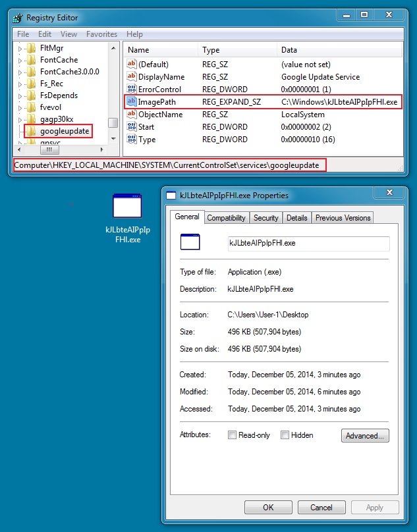Image resolution: width=417 pixels, height=532 pixels.
Task: Click the 'C:\Users\User-1\Desktop' location text
Action: coord(268,315)
